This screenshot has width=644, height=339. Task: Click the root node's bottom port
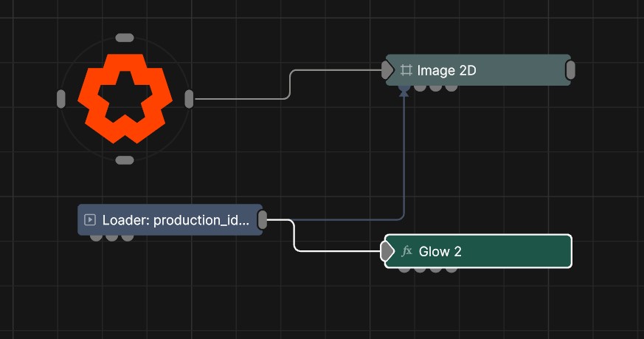[125, 160]
